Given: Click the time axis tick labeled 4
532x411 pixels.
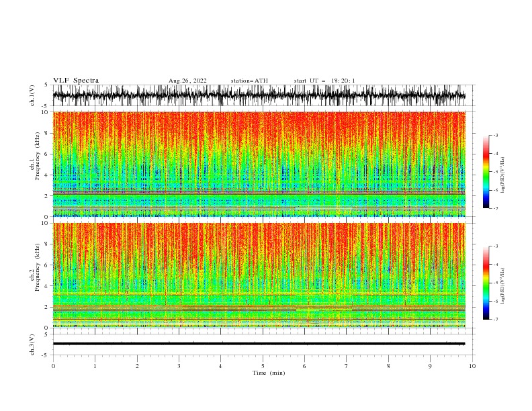Looking at the screenshot, I should tap(221, 366).
